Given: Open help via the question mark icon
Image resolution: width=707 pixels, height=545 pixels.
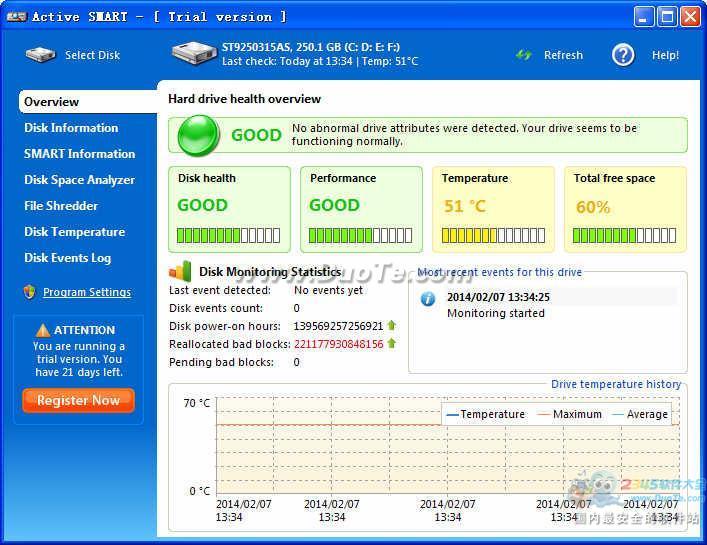Looking at the screenshot, I should click(x=623, y=55).
